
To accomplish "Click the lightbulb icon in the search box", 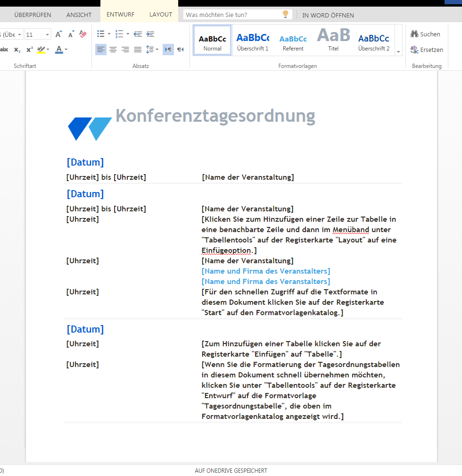I will 285,14.
